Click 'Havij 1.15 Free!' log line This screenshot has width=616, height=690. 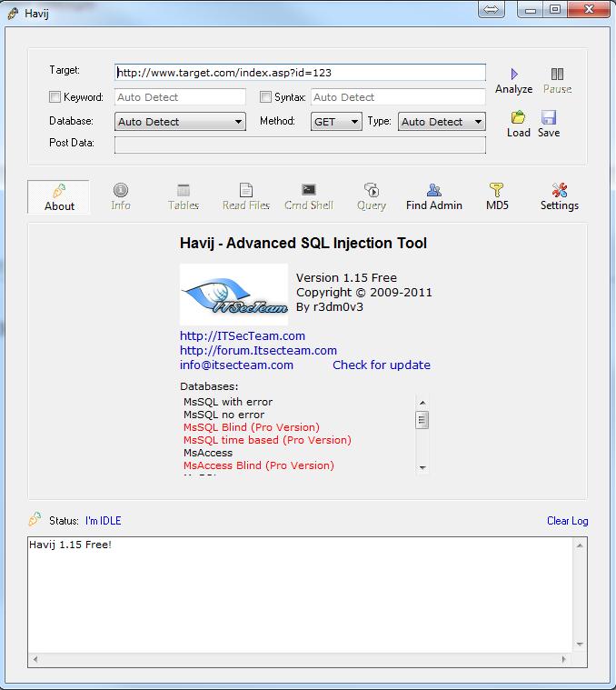click(x=70, y=545)
